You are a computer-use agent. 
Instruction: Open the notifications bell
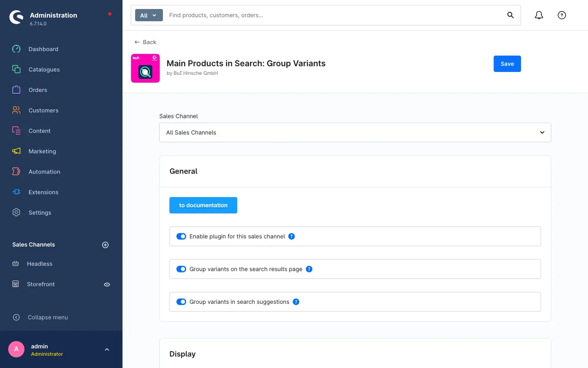(539, 15)
